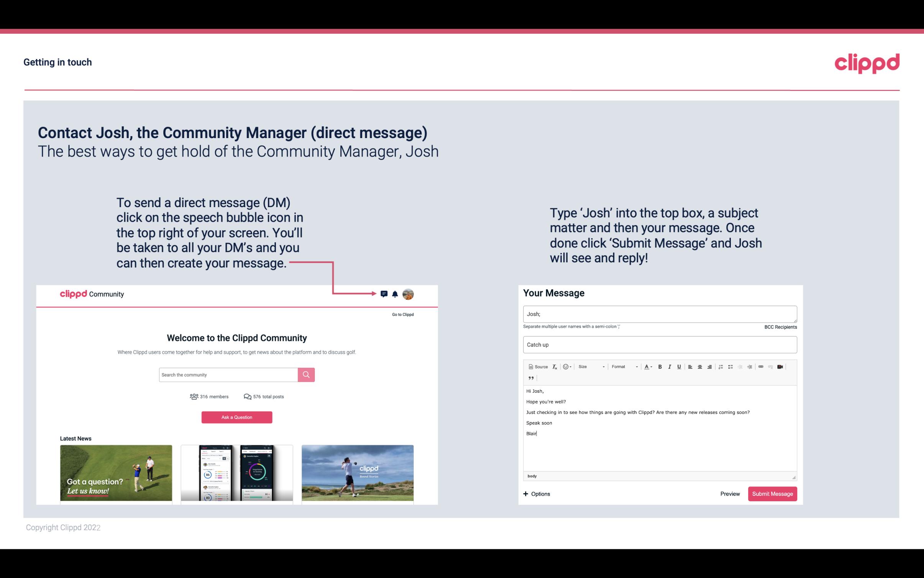The width and height of the screenshot is (924, 578).
Task: Click the bold formatting icon in toolbar
Action: click(x=660, y=366)
